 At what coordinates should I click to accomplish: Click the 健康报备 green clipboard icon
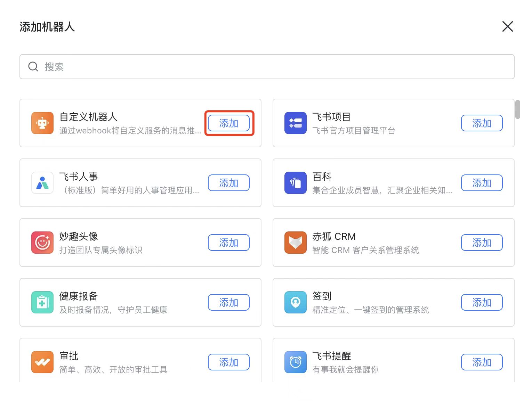(x=42, y=302)
